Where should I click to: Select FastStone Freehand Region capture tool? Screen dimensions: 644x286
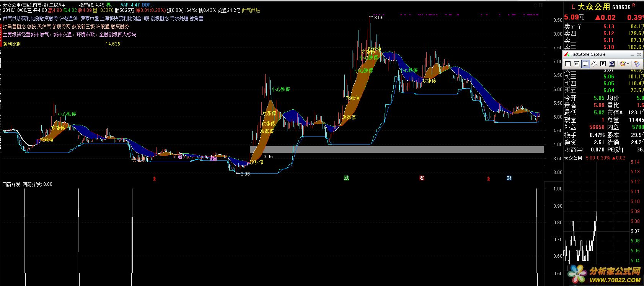pyautogui.click(x=594, y=64)
